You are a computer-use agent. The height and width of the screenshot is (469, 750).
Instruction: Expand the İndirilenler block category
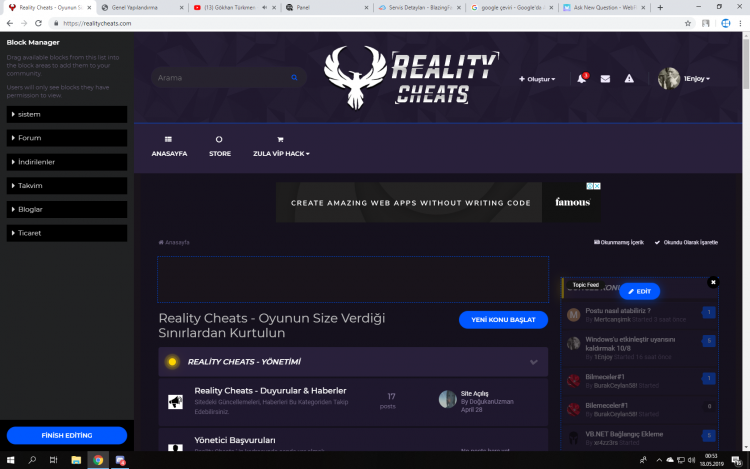66,162
